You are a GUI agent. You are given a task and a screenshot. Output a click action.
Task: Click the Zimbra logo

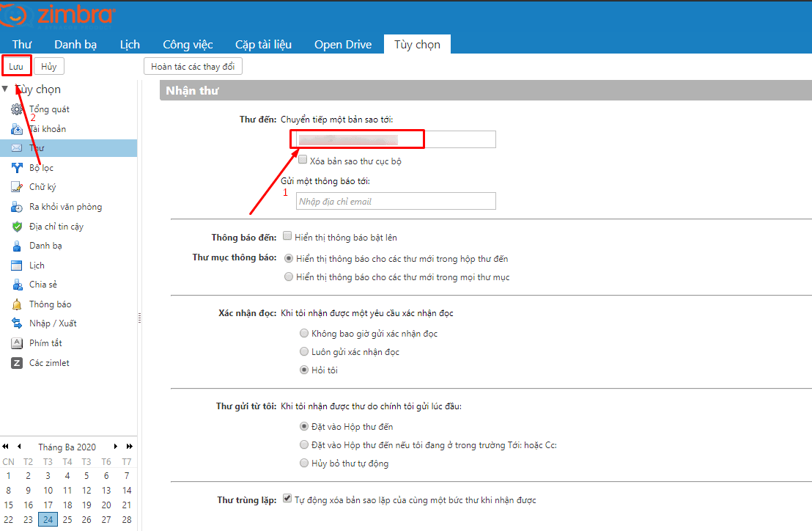coord(57,15)
